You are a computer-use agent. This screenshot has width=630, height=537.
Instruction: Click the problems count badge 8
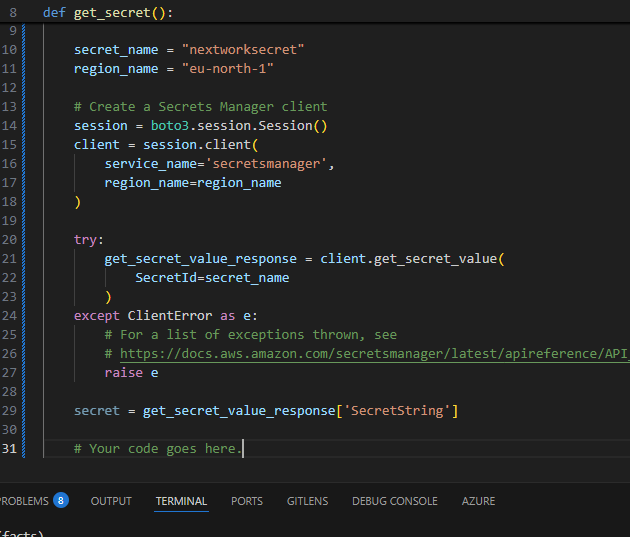(61, 500)
